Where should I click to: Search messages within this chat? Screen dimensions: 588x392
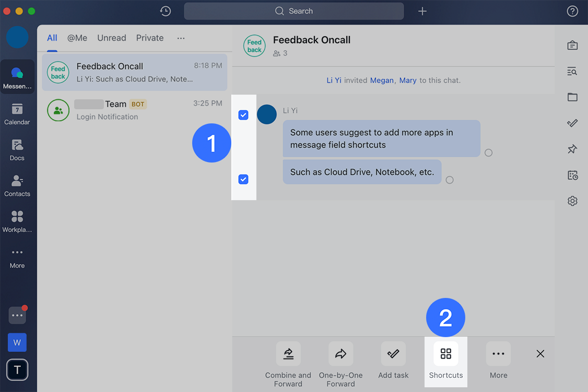[x=572, y=72]
